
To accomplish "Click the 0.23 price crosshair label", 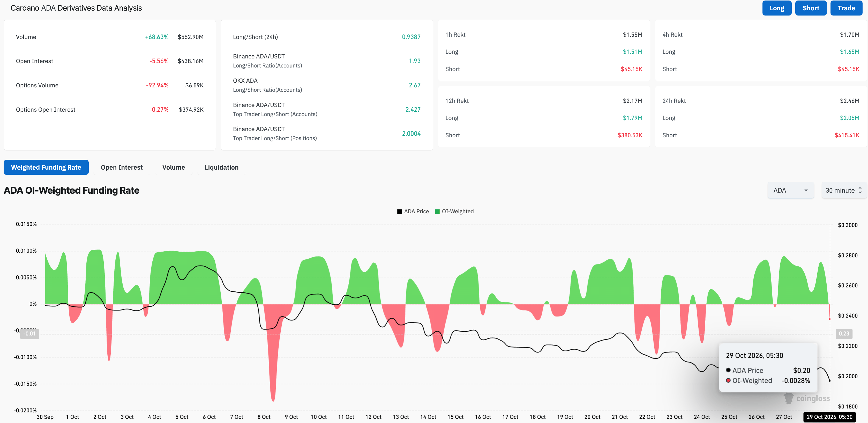I will [x=844, y=334].
